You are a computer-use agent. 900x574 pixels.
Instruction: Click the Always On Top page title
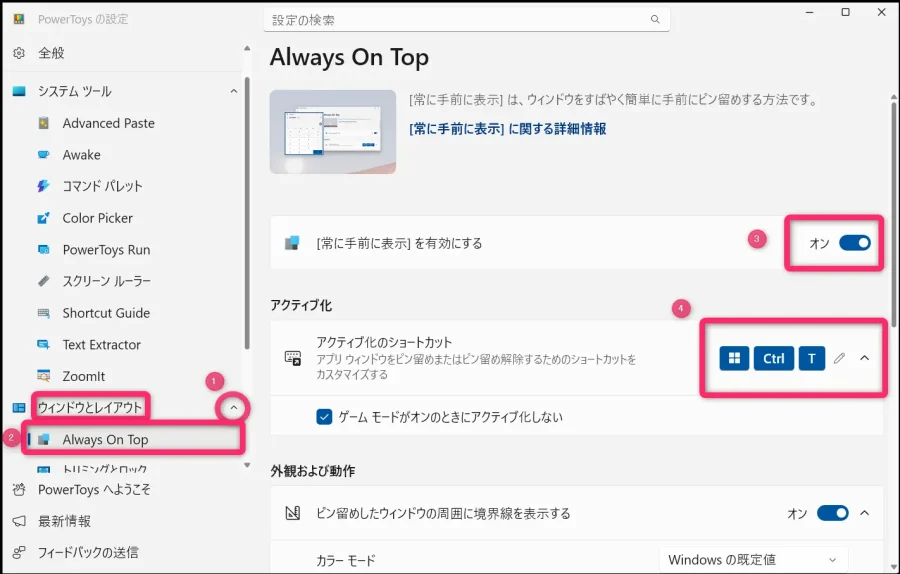[x=349, y=57]
